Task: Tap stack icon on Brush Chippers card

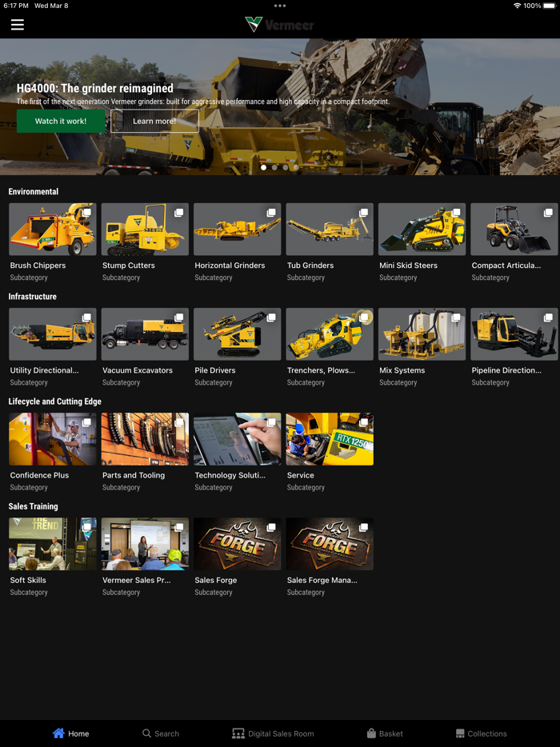Action: [86, 213]
